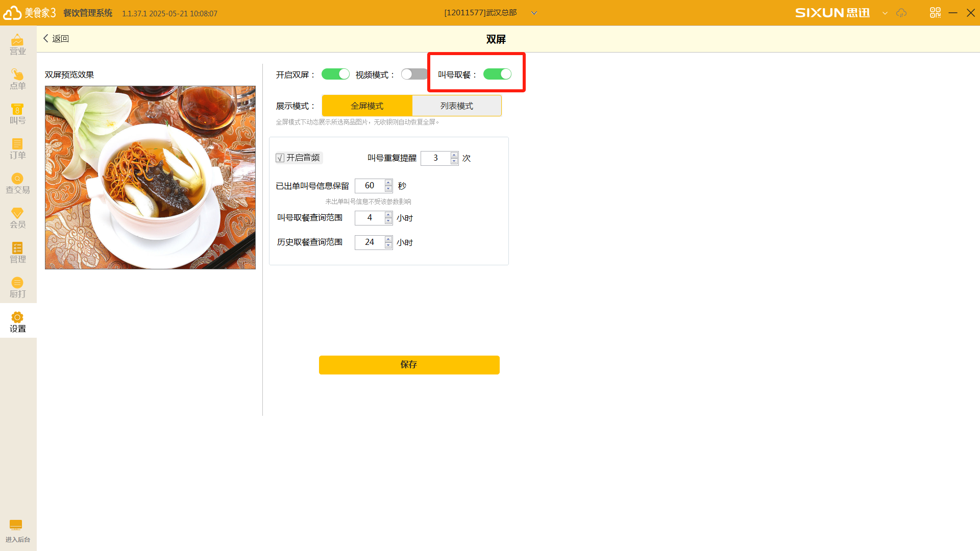This screenshot has height=551, width=980.
Task: Click the version text 1.1.37.1
Action: click(134, 14)
